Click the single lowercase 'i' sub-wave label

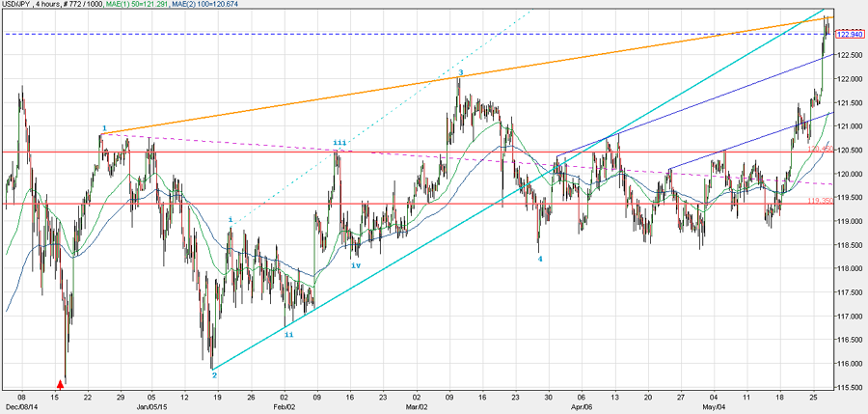(x=231, y=219)
